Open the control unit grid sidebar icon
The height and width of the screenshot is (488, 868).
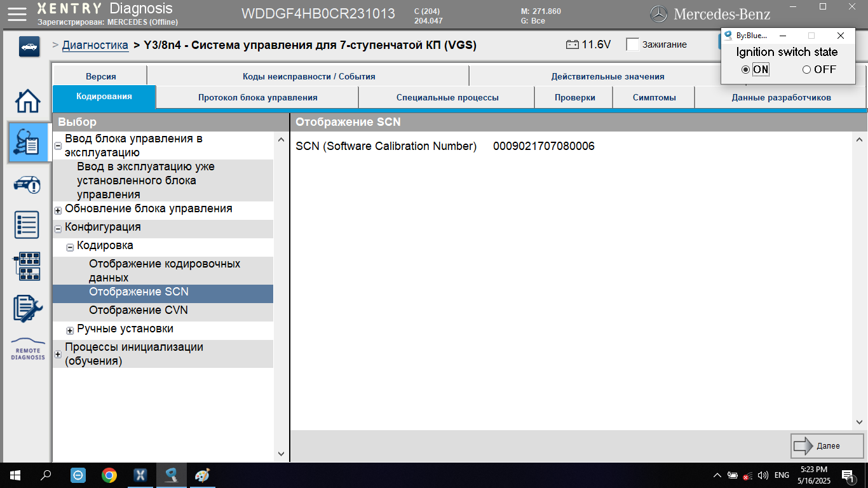(x=27, y=266)
